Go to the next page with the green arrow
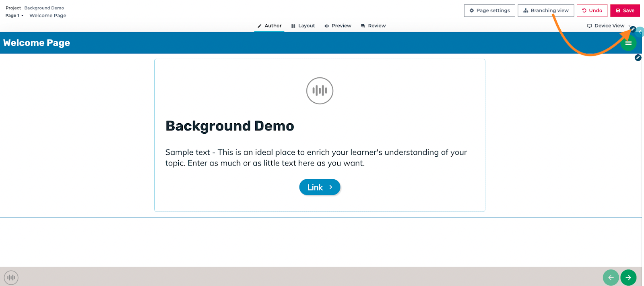Image resolution: width=644 pixels, height=286 pixels. [x=628, y=278]
